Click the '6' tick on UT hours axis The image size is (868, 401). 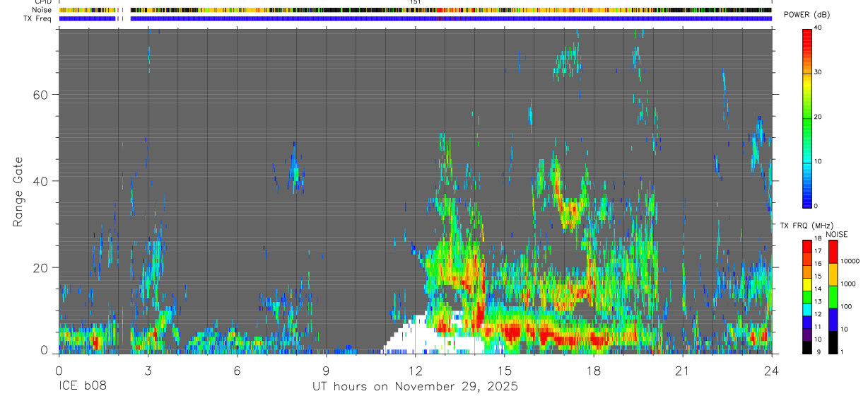[x=237, y=370]
